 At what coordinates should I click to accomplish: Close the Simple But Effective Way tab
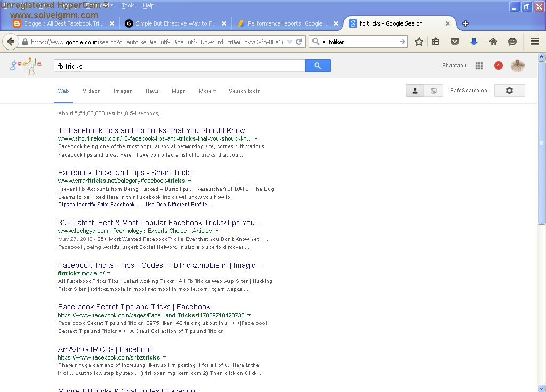[224, 23]
